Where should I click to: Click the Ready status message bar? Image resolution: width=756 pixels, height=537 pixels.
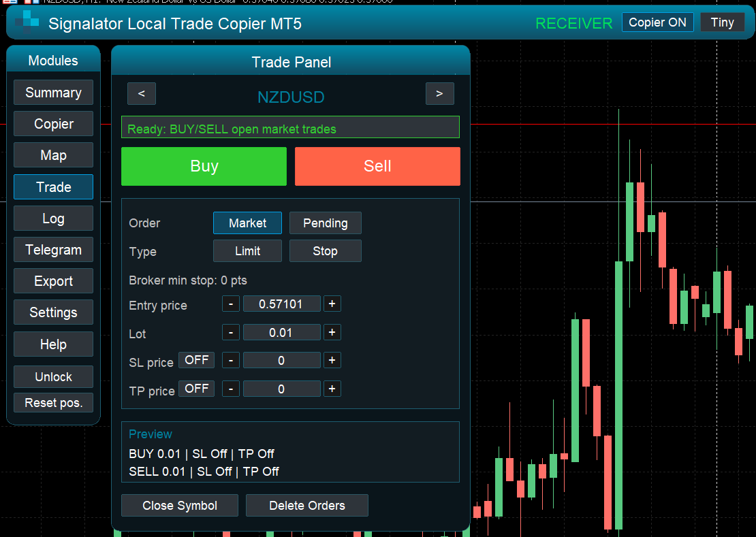(290, 127)
